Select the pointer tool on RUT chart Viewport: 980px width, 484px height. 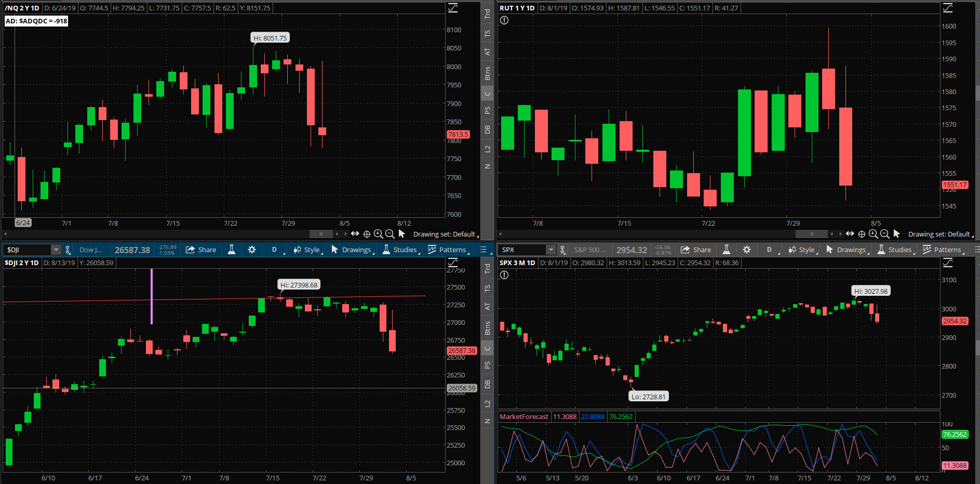pos(896,234)
